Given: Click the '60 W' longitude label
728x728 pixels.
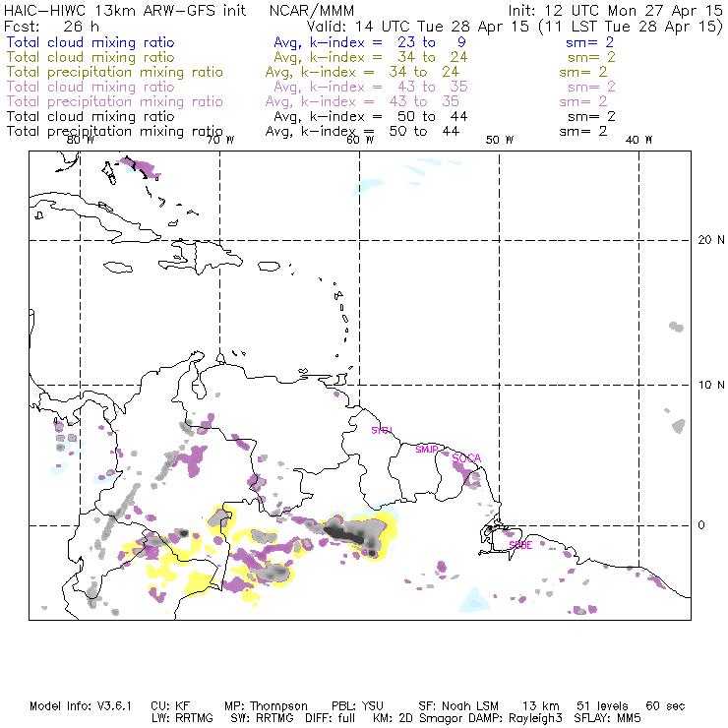Looking at the screenshot, I should [x=360, y=140].
